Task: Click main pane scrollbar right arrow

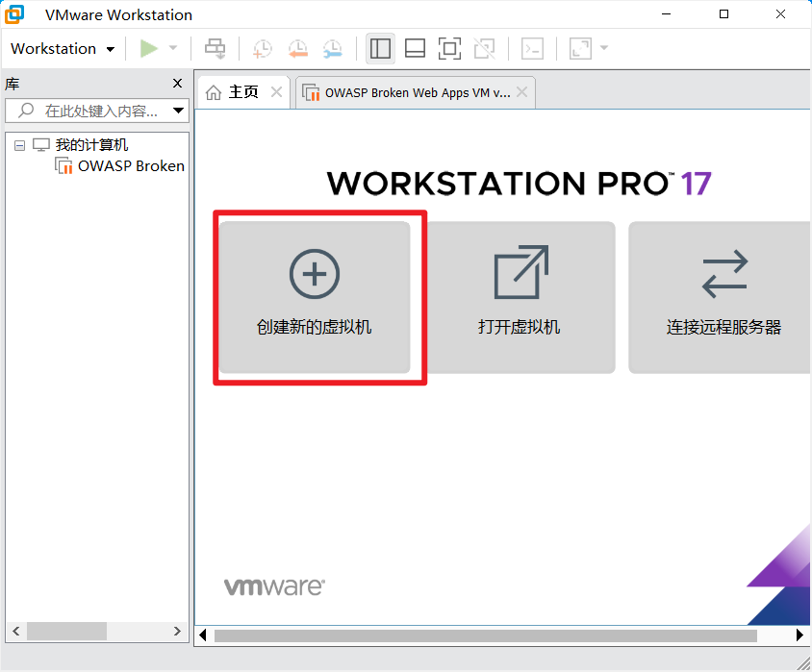Action: tap(799, 635)
